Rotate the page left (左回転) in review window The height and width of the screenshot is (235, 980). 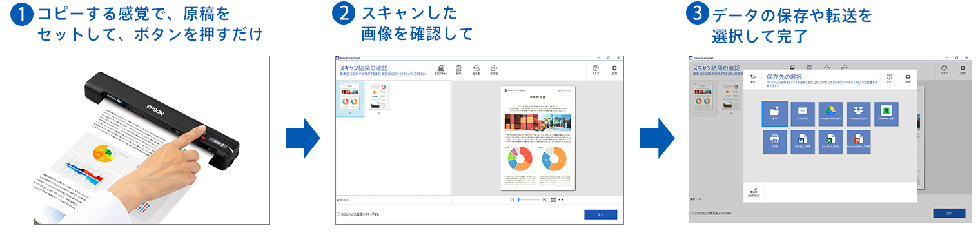(476, 70)
